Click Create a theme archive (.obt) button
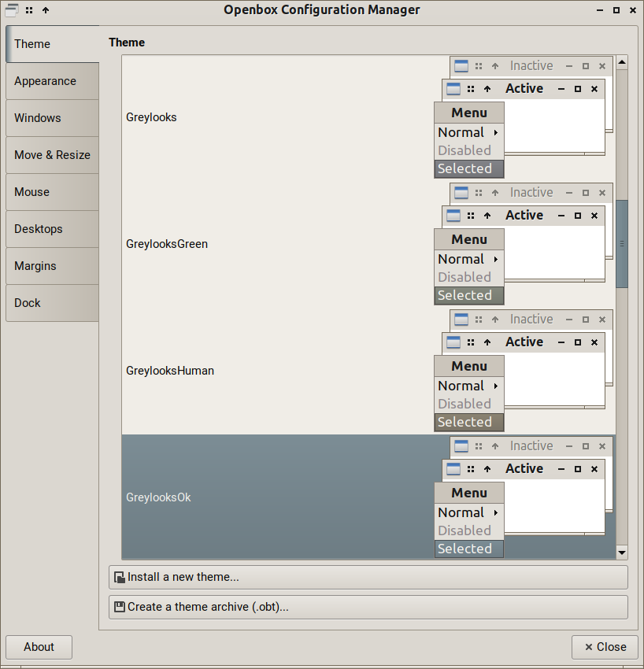 click(368, 607)
